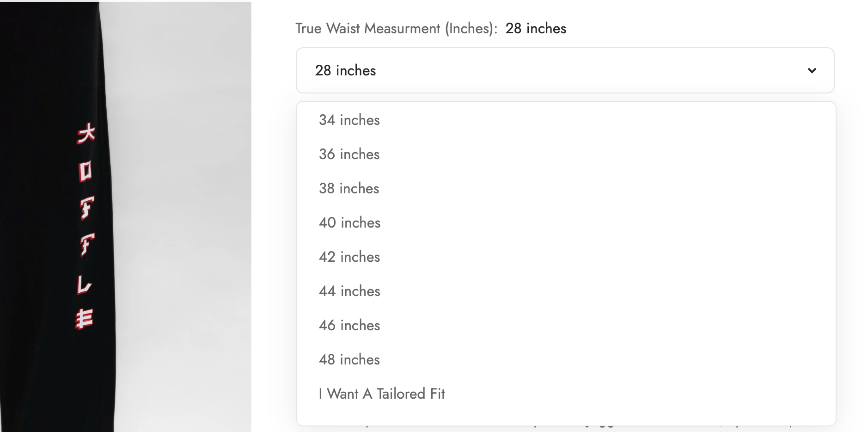Click the square 口 symbol on the pants
The width and height of the screenshot is (868, 432).
pyautogui.click(x=86, y=171)
